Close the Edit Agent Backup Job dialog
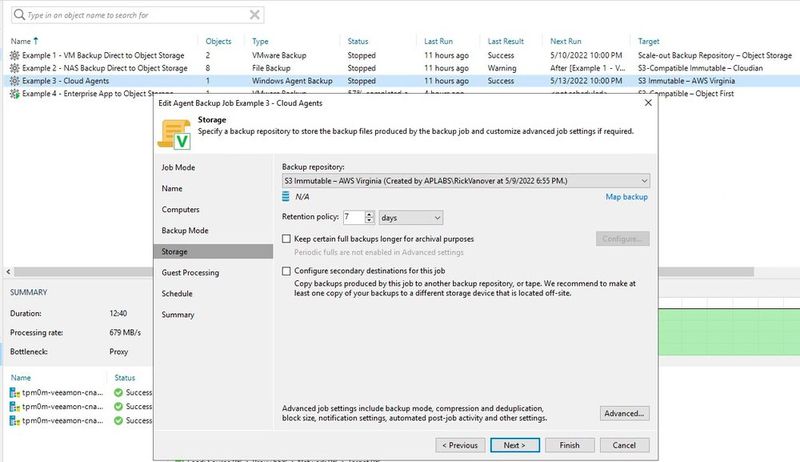 point(648,102)
